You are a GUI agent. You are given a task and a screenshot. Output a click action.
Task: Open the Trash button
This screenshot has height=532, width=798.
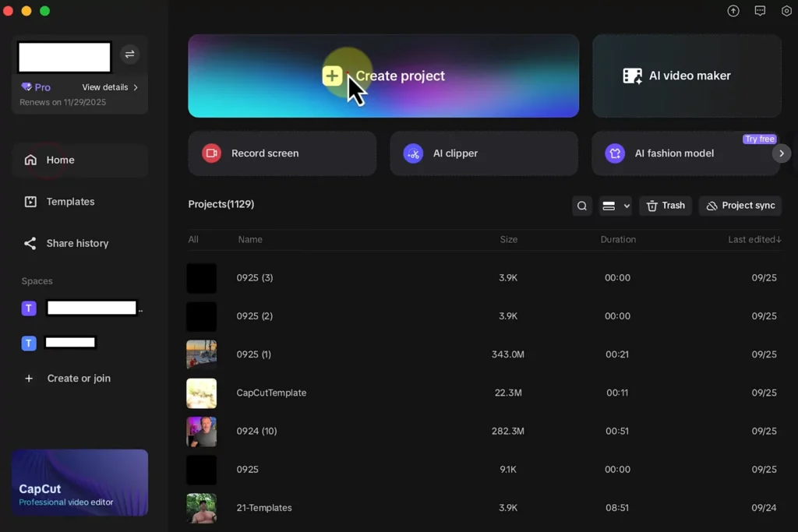pos(666,206)
